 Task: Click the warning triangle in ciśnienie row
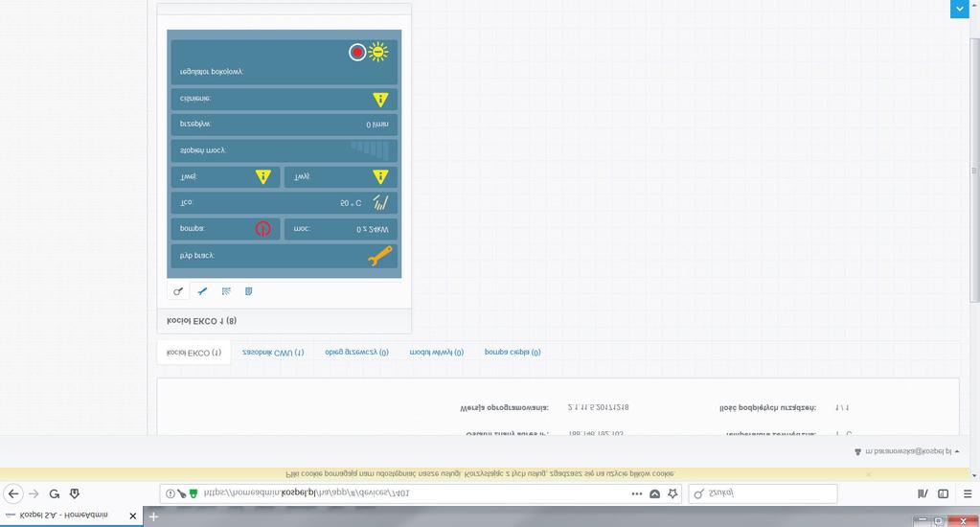(380, 99)
